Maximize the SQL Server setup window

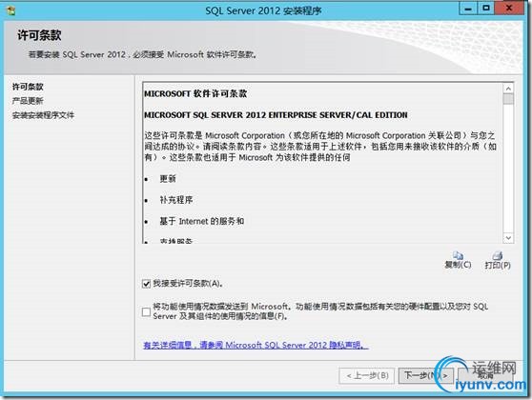click(x=486, y=9)
